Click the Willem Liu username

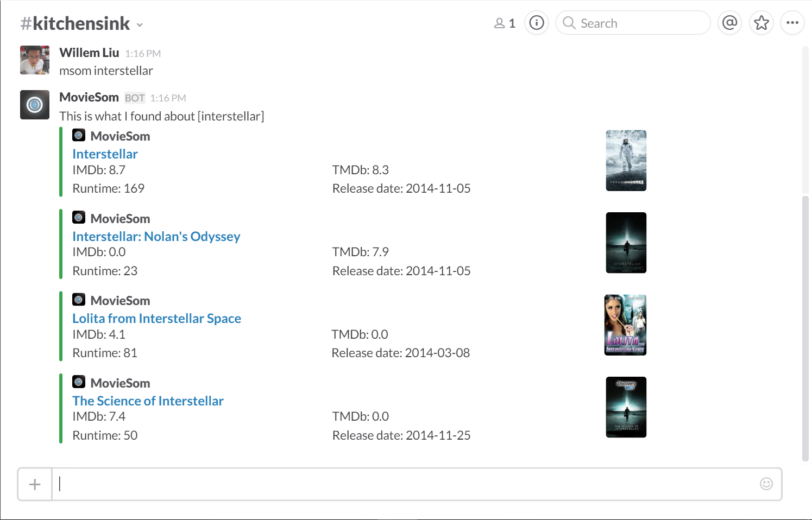tap(89, 53)
